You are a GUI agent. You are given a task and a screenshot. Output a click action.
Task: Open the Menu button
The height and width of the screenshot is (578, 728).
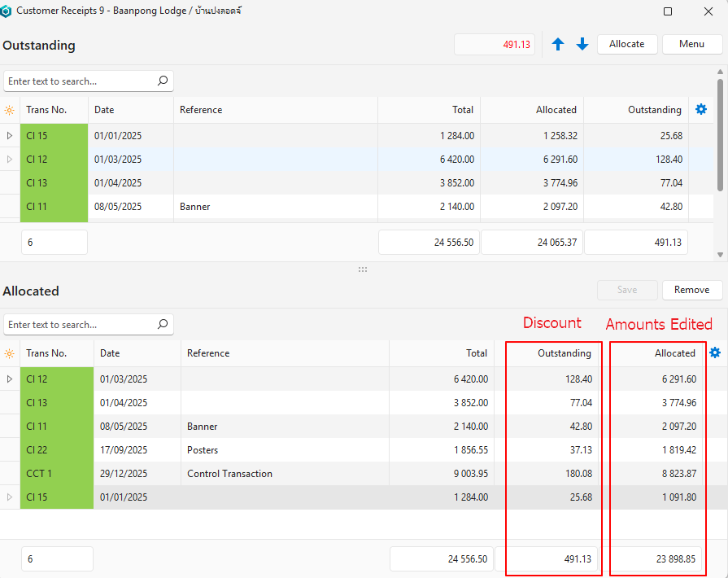coord(692,44)
